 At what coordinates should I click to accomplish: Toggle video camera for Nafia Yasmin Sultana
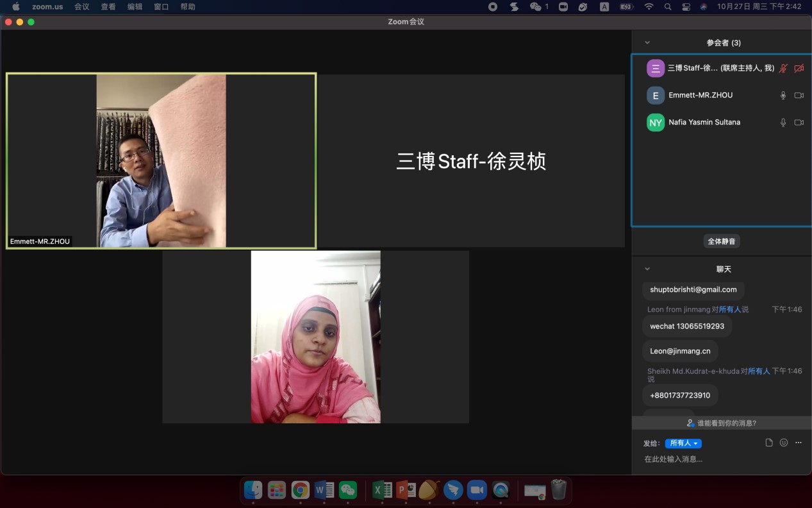tap(799, 123)
